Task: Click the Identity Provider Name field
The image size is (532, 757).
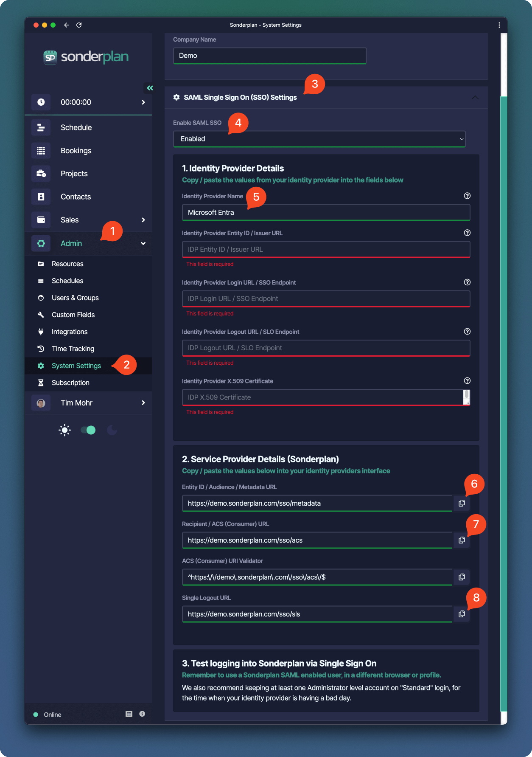Action: tap(326, 212)
